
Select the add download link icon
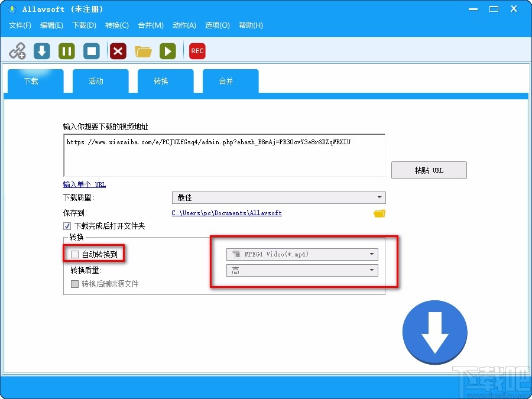pos(18,51)
